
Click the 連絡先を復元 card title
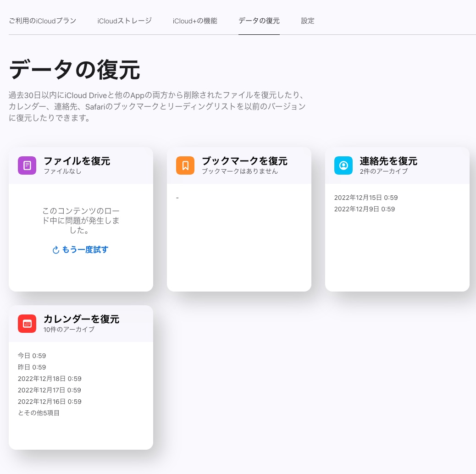click(388, 161)
